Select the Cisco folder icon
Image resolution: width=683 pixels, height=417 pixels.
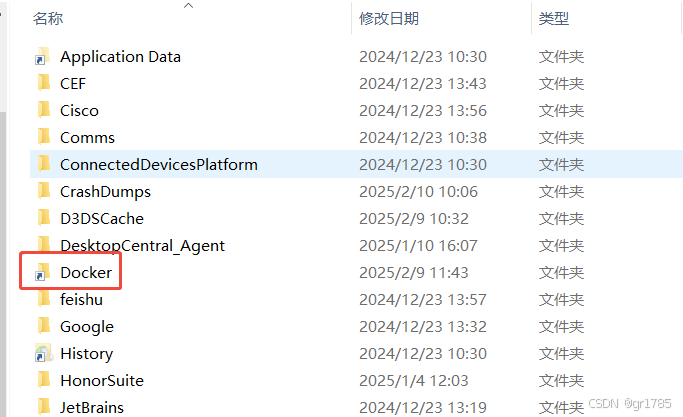44,110
